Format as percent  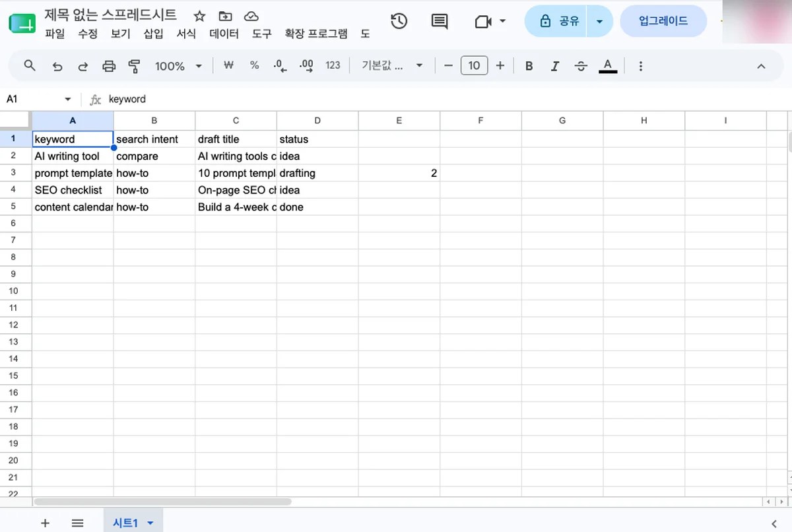[x=254, y=65]
